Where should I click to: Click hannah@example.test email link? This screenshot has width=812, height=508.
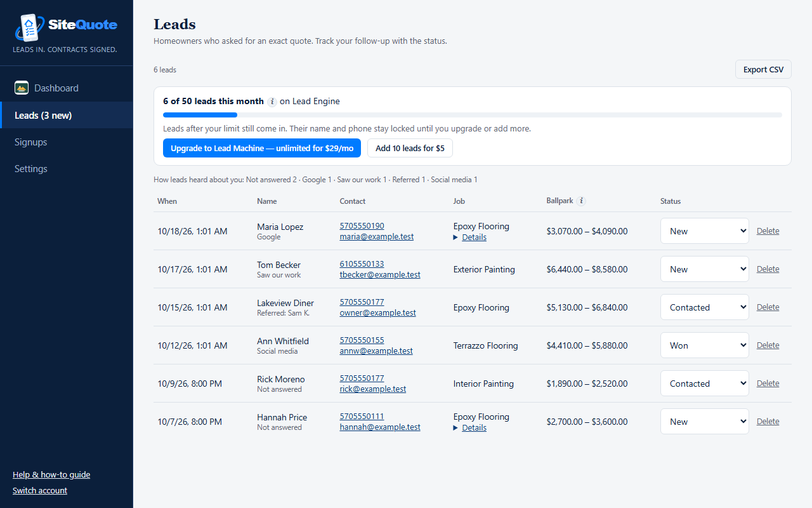380,427
